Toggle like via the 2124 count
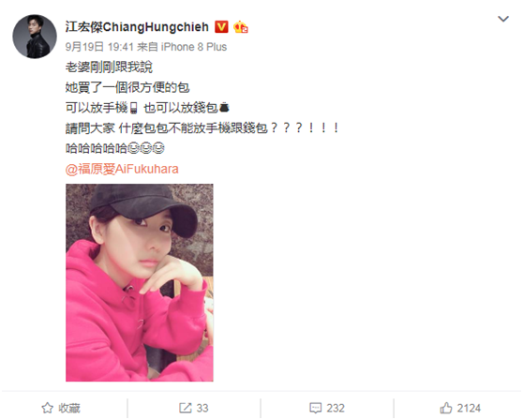 (x=469, y=408)
